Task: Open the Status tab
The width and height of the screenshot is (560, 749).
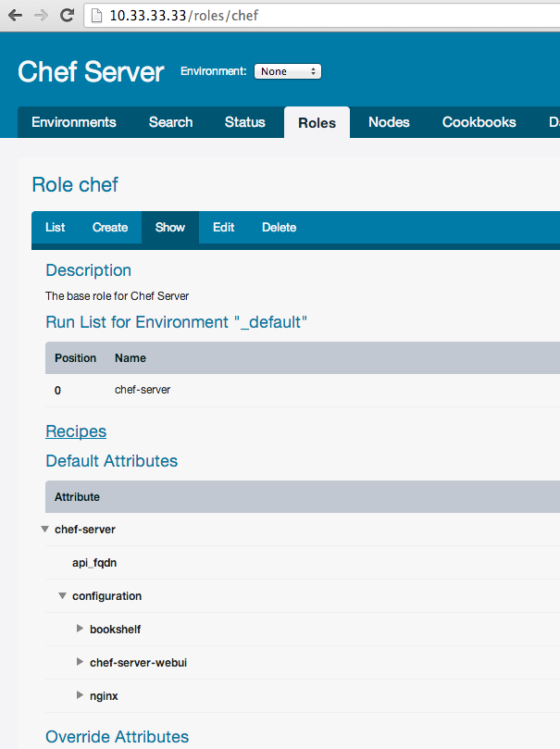Action: click(245, 122)
